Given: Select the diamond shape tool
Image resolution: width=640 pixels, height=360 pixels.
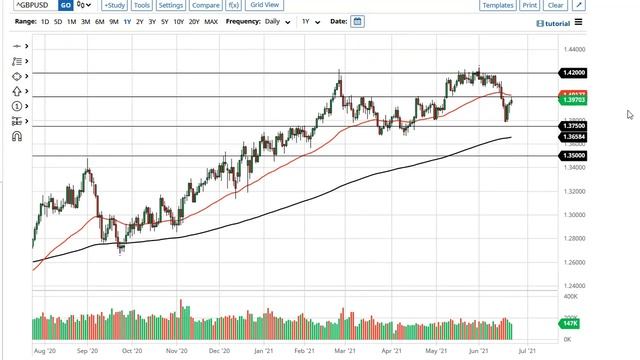Looking at the screenshot, I should (x=17, y=76).
